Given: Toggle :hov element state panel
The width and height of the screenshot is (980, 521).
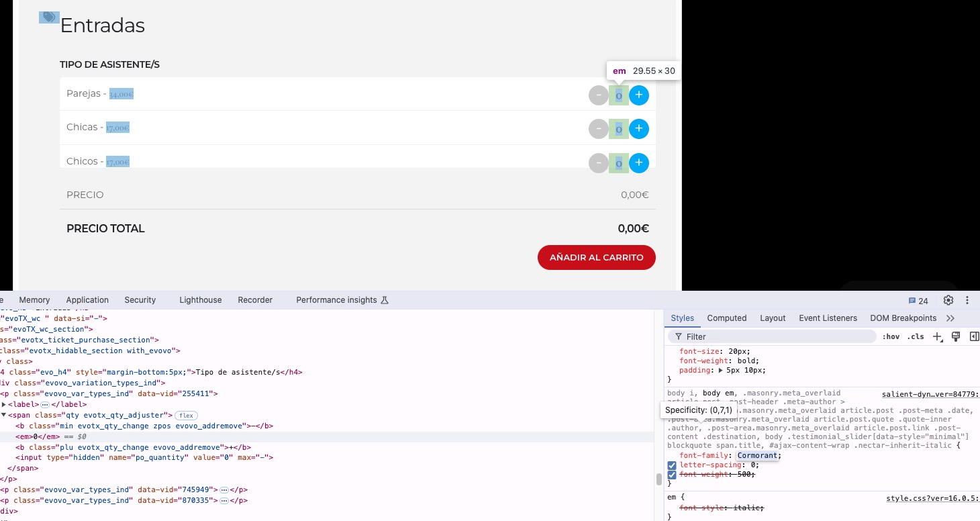Looking at the screenshot, I should (x=891, y=337).
